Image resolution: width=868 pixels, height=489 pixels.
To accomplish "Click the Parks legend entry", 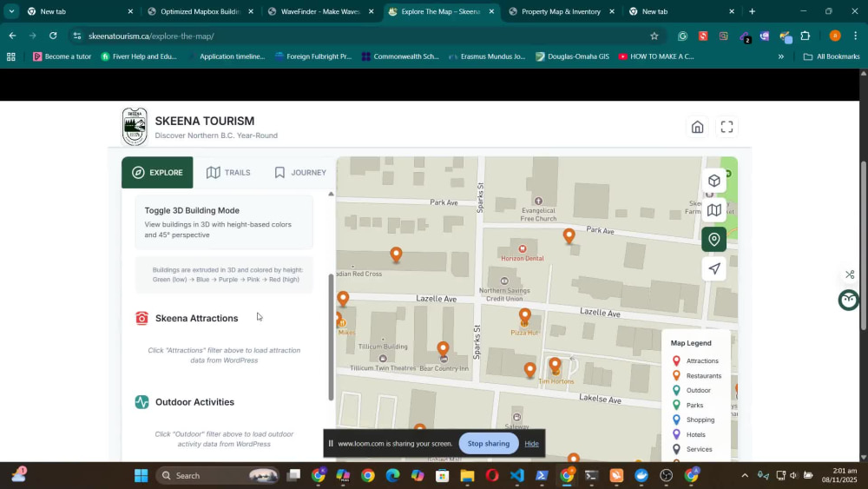I will tap(687, 406).
